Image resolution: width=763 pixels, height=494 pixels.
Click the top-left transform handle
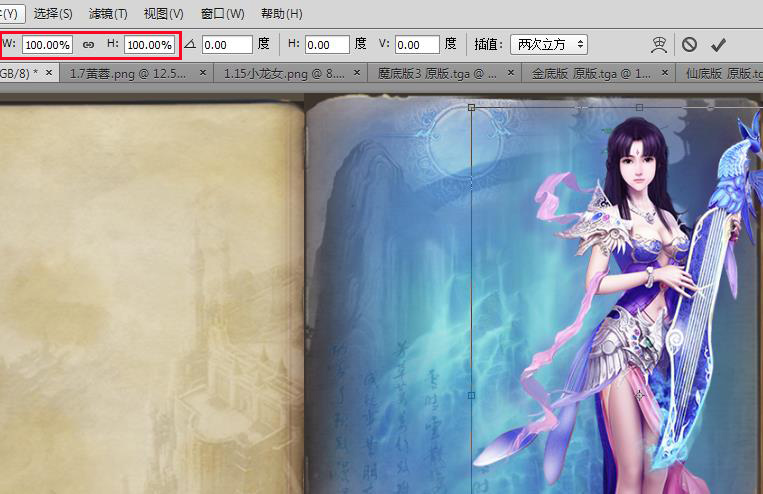pos(471,107)
